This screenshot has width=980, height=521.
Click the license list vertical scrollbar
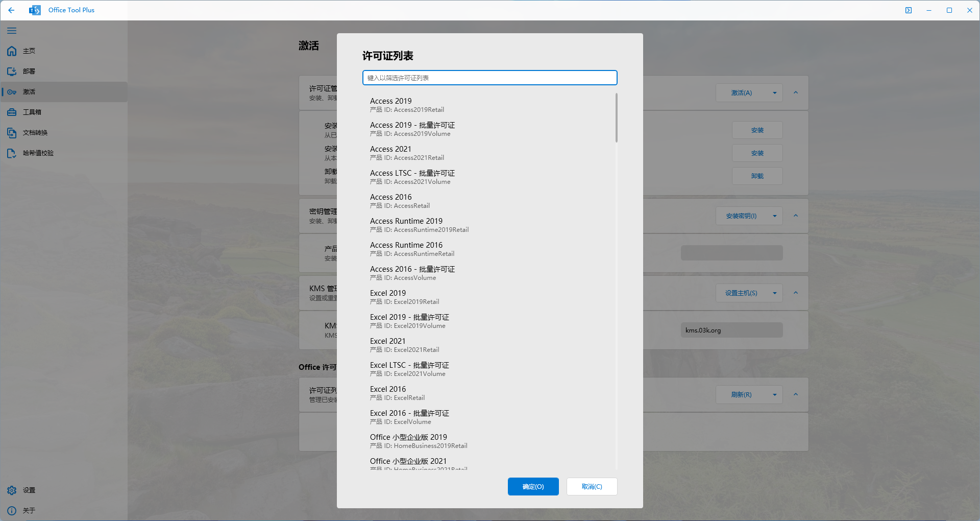click(x=616, y=117)
